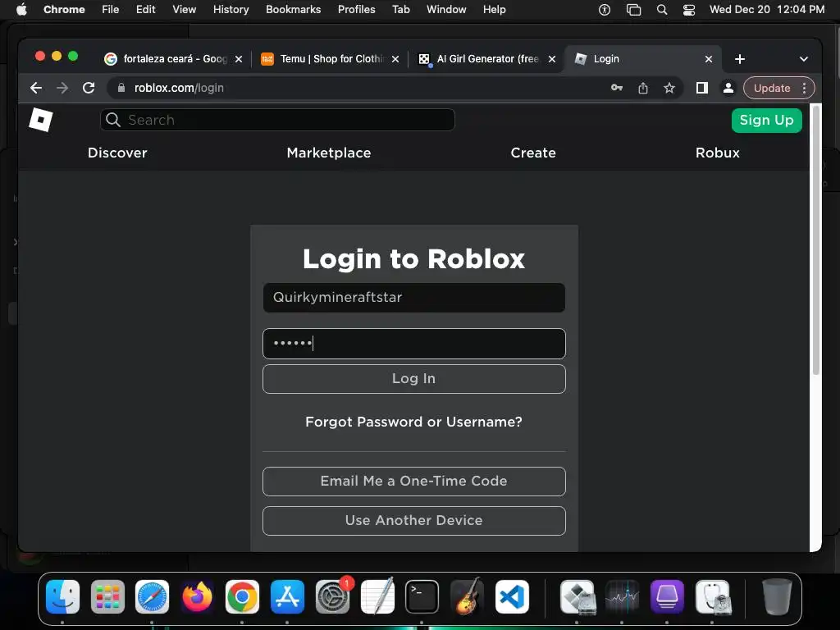Image resolution: width=840 pixels, height=630 pixels.
Task: Go back with the browser back arrow
Action: click(x=36, y=88)
